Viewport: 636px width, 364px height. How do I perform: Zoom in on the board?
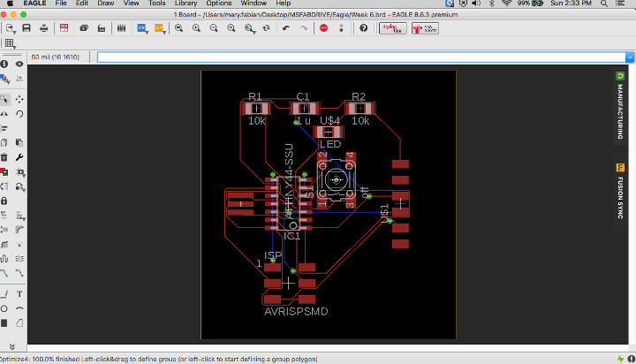pyautogui.click(x=196, y=28)
